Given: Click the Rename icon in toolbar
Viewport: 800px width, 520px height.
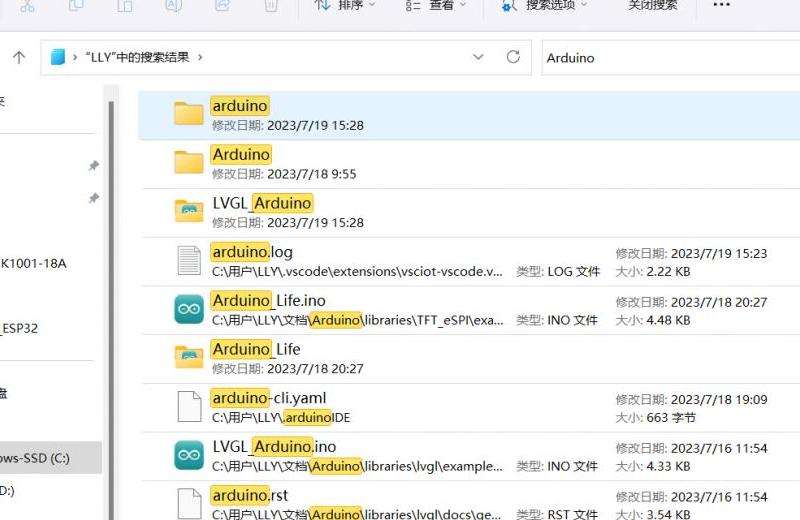Looking at the screenshot, I should 173,6.
